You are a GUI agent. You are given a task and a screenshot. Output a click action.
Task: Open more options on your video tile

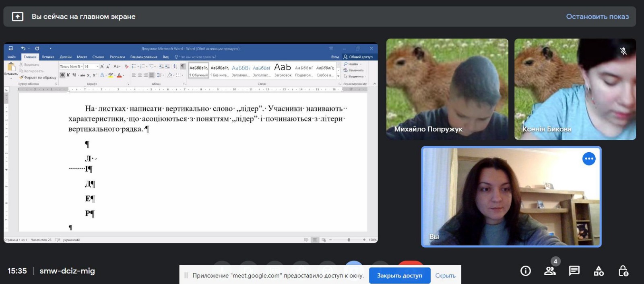pyautogui.click(x=589, y=159)
